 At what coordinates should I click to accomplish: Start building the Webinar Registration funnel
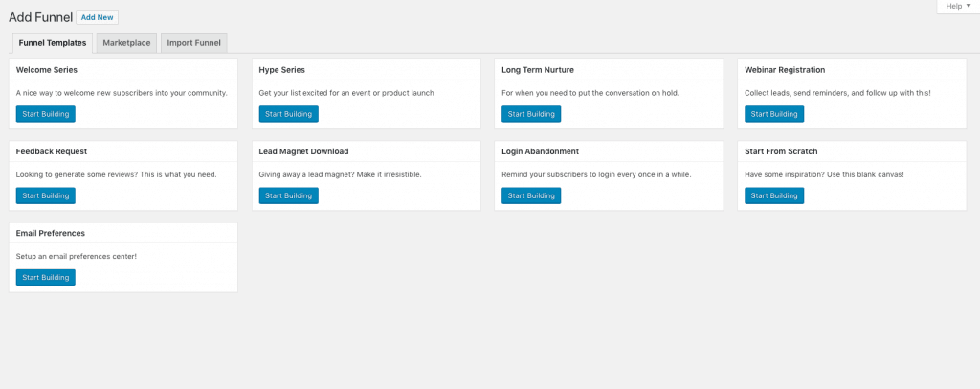click(774, 114)
